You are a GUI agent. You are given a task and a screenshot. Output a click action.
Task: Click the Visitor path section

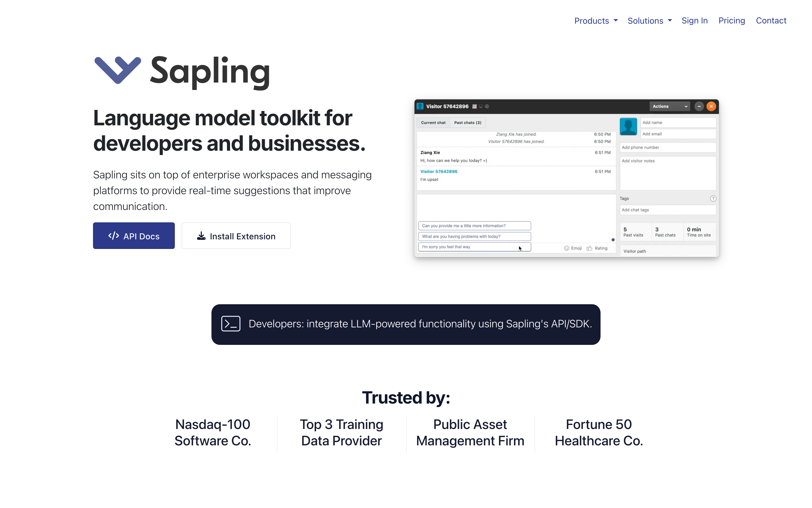pyautogui.click(x=668, y=251)
